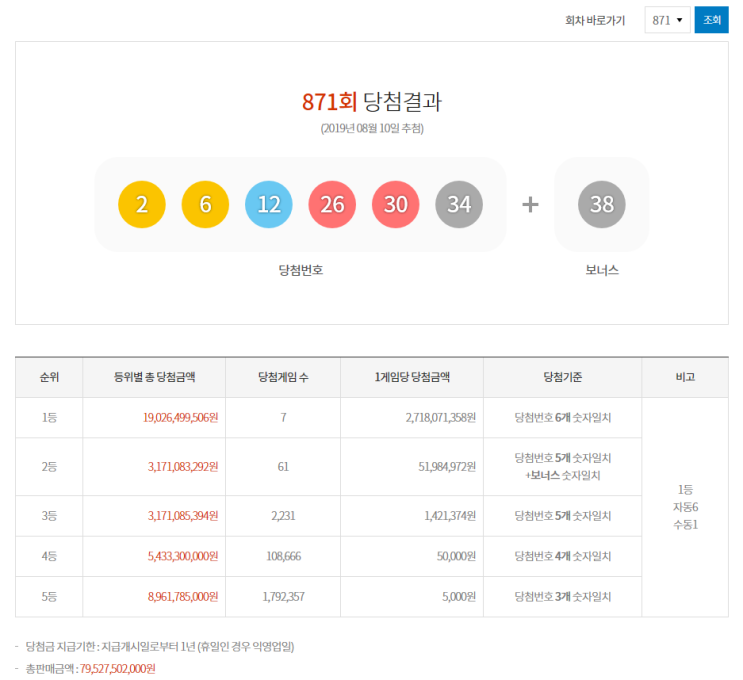Click total prize 5,433,300,000원
Screen dimensions: 743x680
point(183,556)
